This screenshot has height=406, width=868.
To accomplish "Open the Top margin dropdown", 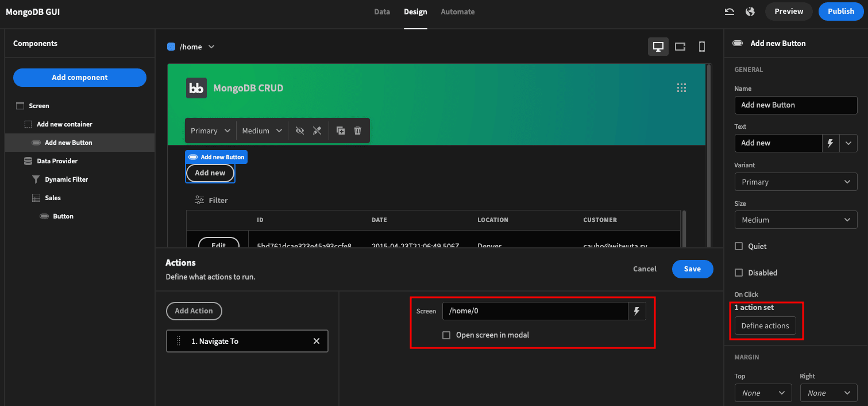I will (x=763, y=393).
